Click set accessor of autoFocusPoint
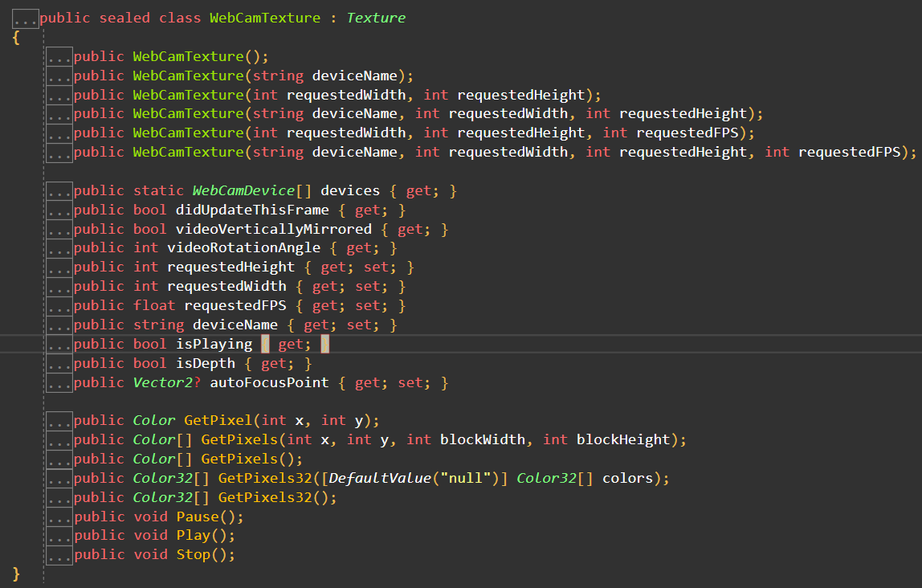The height and width of the screenshot is (588, 922). (410, 383)
